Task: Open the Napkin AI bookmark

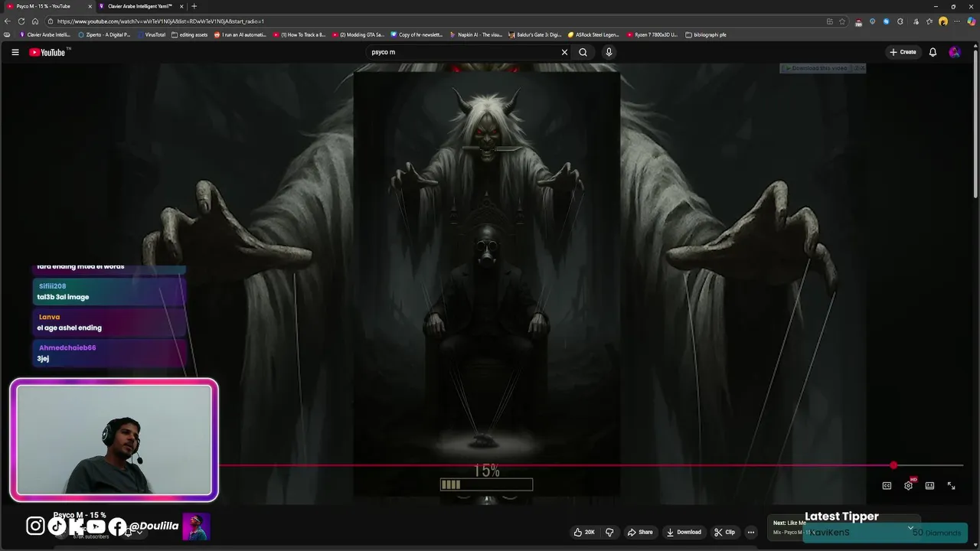Action: point(476,34)
